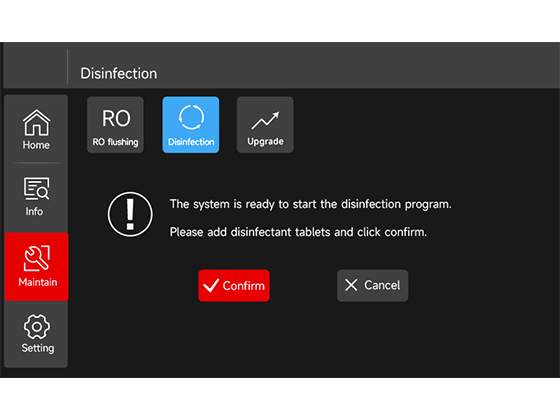560x420 pixels.
Task: Open the Info document-search icon
Action: click(36, 189)
